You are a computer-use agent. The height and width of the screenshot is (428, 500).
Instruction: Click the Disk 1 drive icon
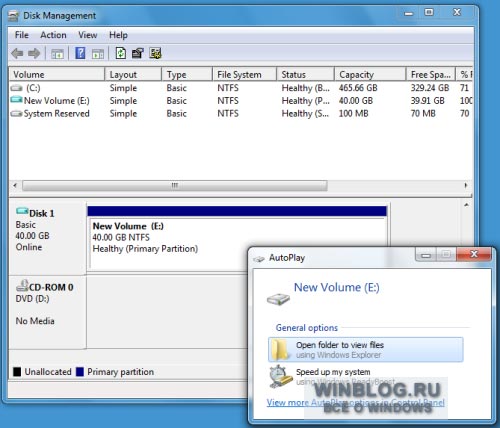(22, 211)
